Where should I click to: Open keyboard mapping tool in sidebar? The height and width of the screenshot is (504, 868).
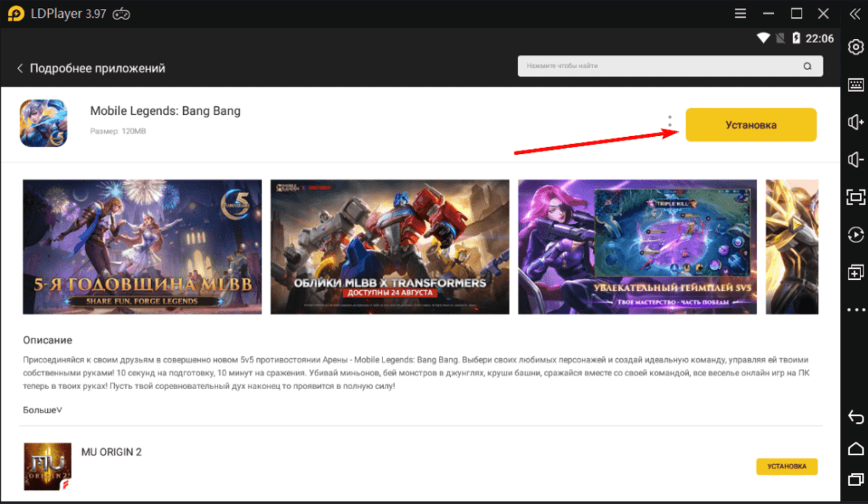point(855,85)
